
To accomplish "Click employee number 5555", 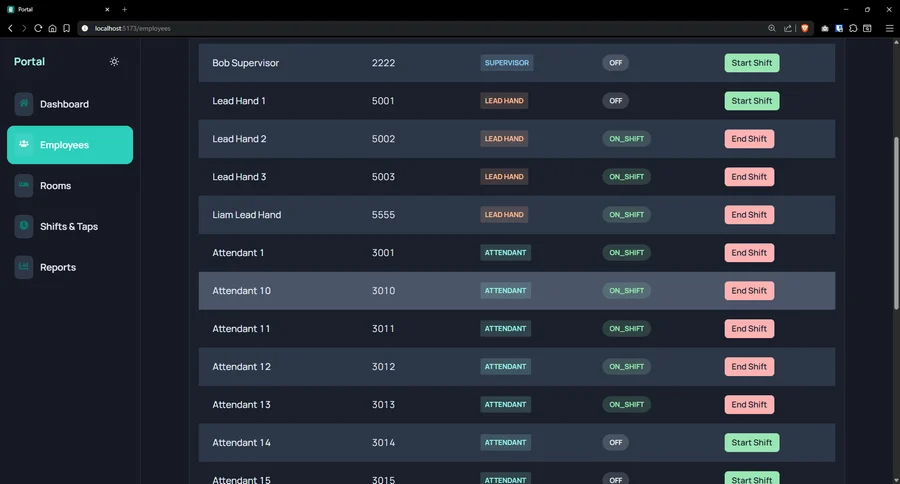I will (x=383, y=214).
